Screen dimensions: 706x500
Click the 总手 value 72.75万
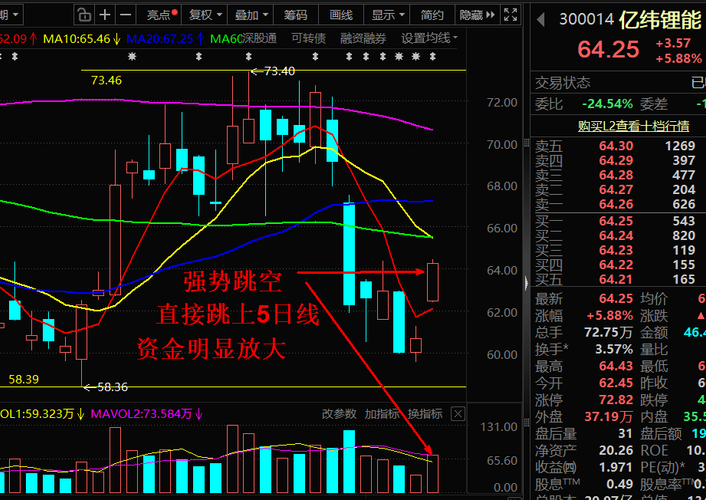tap(608, 332)
